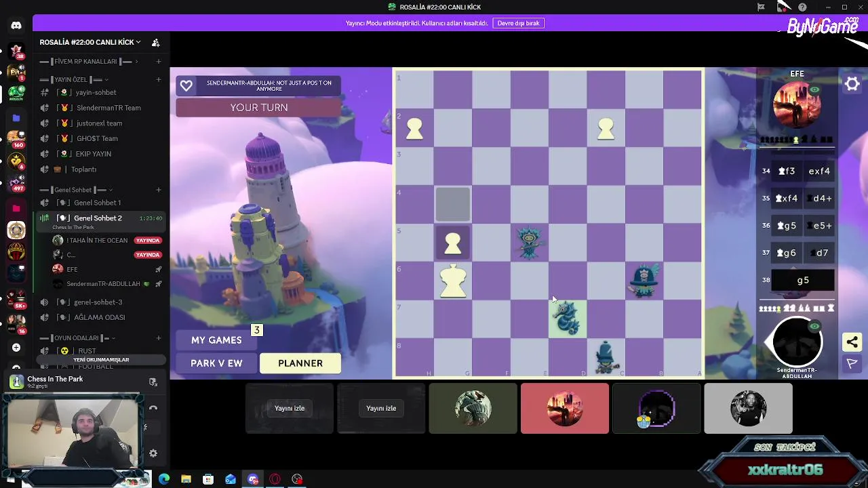
Task: Disconnect from the voice call
Action: [x=153, y=408]
